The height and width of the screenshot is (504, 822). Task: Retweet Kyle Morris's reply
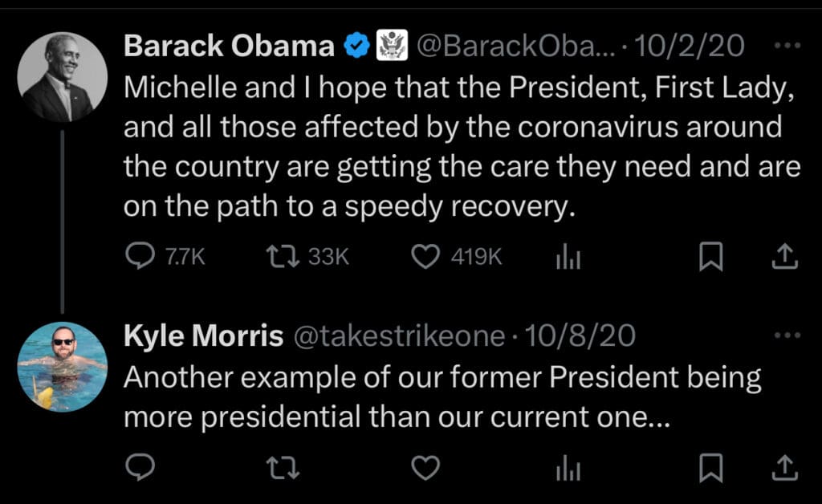(283, 468)
